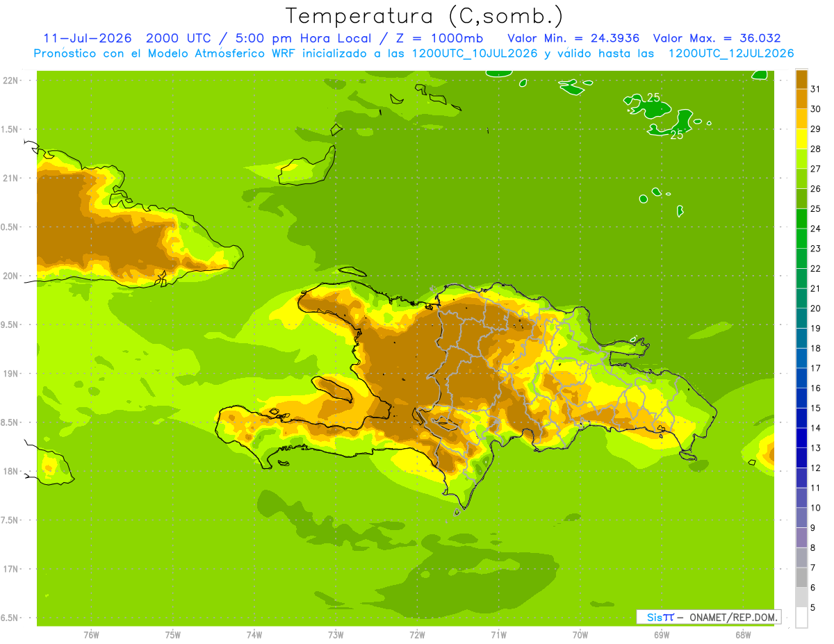This screenshot has height=644, width=834.
Task: Click the purple legend swatch between 9 and 10
Action: click(801, 518)
